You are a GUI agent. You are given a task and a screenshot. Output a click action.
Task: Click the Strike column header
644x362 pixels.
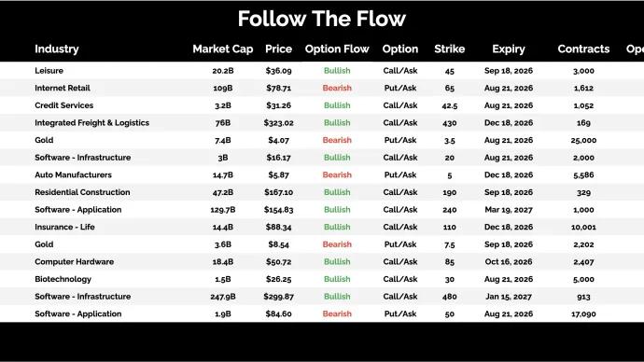pos(449,49)
